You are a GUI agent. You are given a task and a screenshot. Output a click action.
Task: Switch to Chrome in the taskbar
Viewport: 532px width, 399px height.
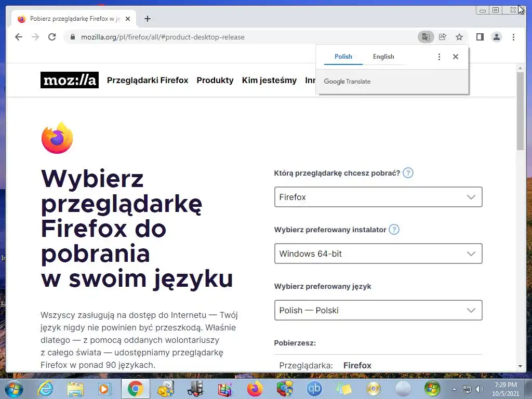135,389
